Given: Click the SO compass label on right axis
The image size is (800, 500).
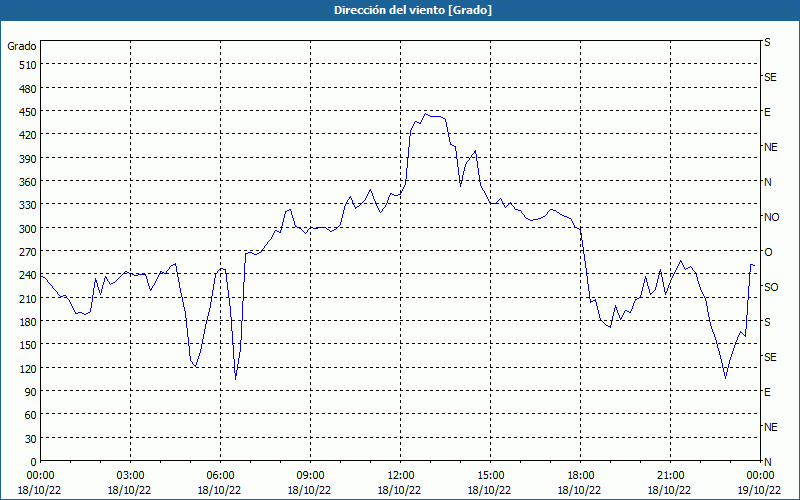Looking at the screenshot, I should tap(771, 287).
